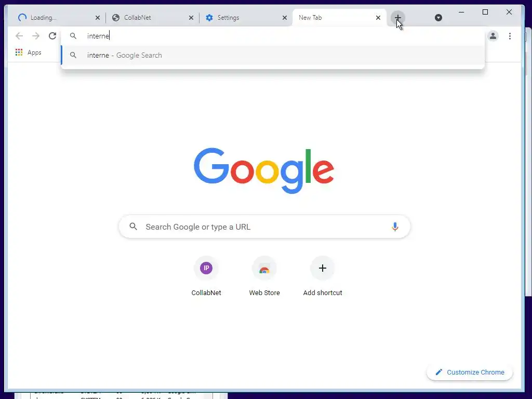Open the Chrome three-dot menu
Viewport: 532px width, 399px height.
tap(510, 36)
